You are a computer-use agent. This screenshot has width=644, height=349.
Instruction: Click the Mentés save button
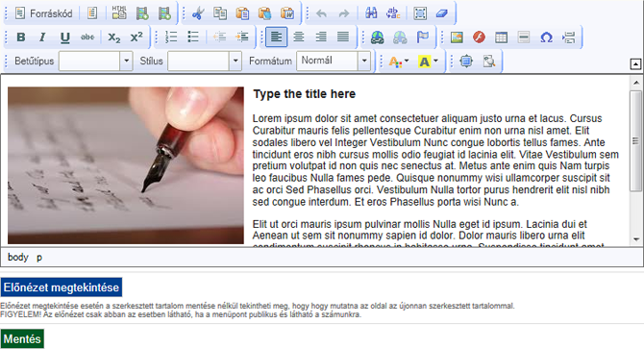[x=22, y=339]
